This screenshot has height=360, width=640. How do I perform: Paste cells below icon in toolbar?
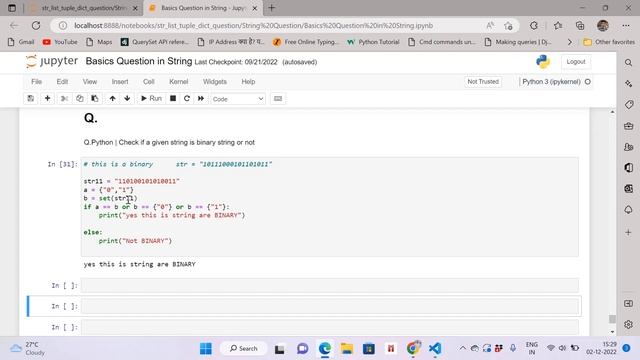tap(95, 99)
